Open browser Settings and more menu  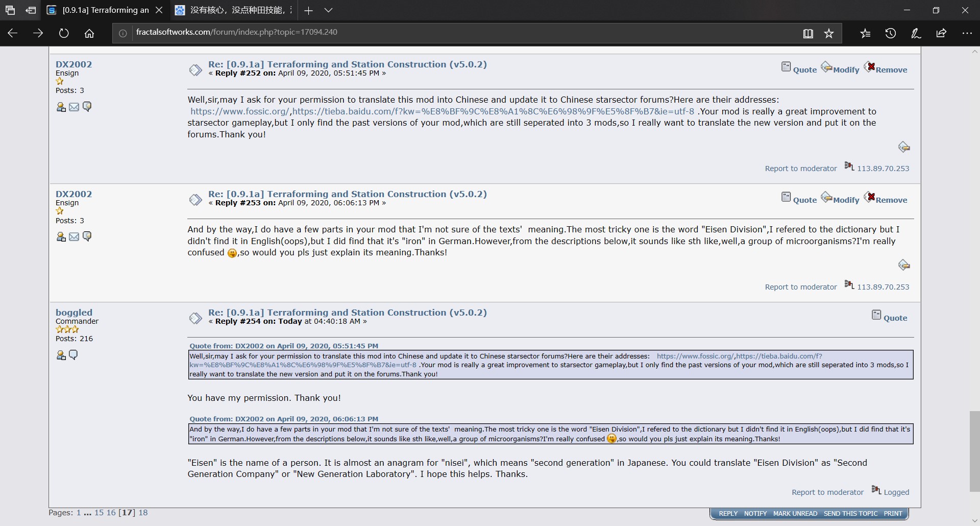tap(967, 33)
